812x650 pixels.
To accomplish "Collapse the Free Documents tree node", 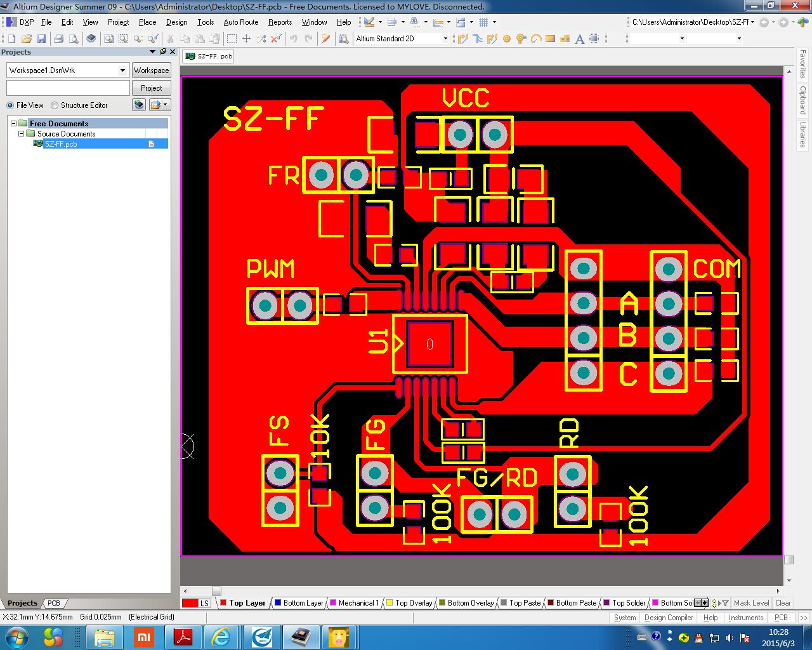I will tap(13, 124).
